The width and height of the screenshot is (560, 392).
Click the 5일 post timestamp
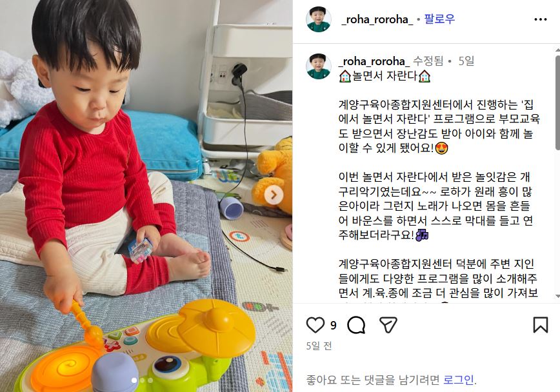pyautogui.click(x=466, y=61)
